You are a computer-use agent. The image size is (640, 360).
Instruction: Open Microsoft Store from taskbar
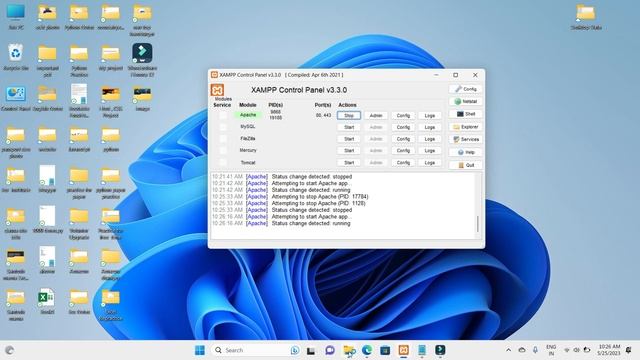click(385, 350)
